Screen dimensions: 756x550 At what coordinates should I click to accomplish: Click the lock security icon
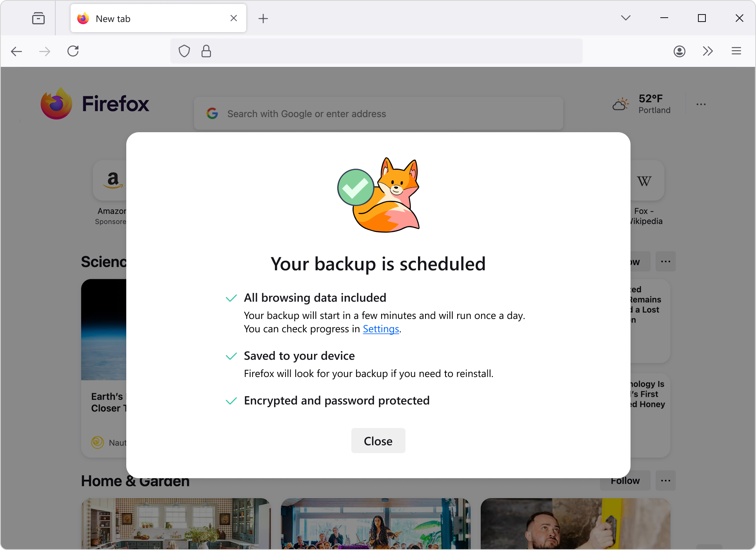[x=206, y=51]
